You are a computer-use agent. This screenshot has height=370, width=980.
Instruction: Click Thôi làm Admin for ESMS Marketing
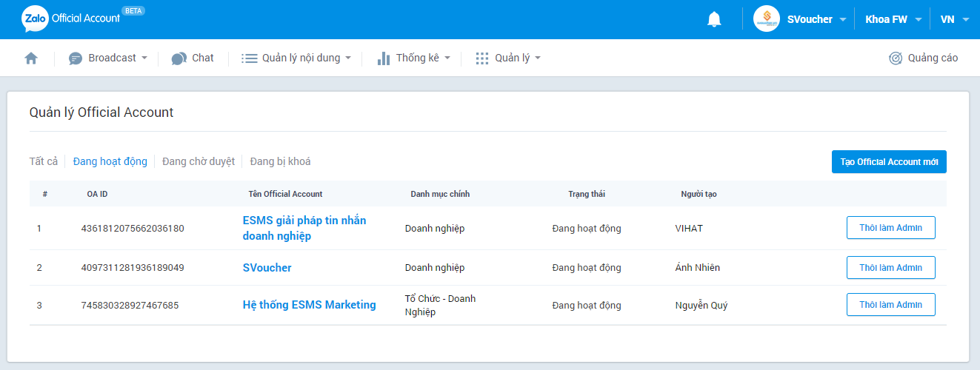coord(890,305)
